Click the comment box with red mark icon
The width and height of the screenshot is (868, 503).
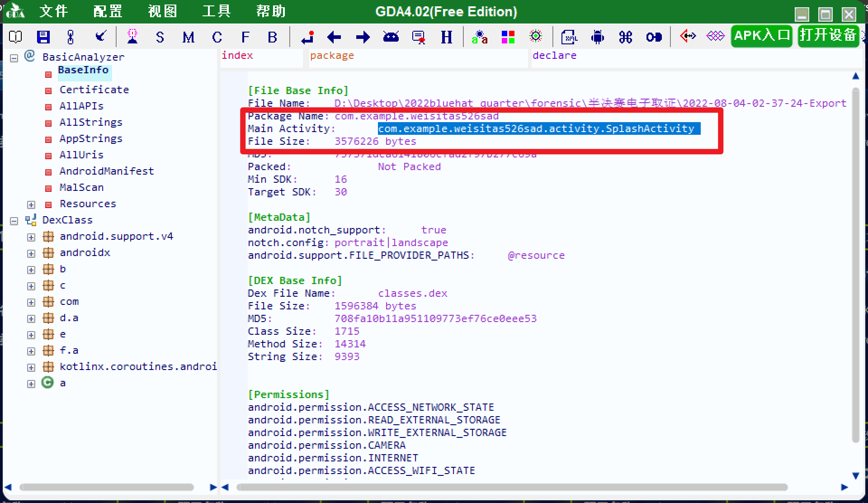coord(419,37)
